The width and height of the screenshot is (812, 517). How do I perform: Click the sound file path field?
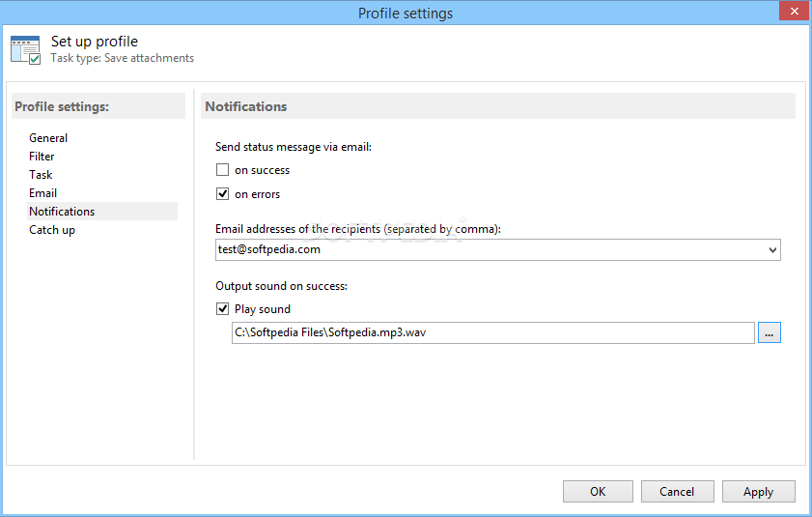coord(493,333)
